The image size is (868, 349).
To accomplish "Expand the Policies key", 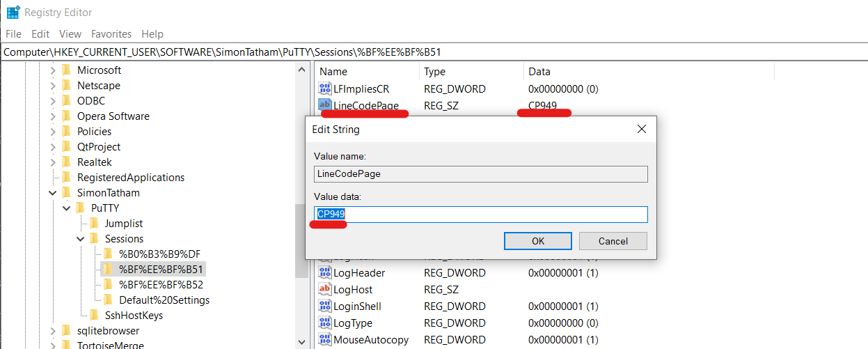I will 53,132.
